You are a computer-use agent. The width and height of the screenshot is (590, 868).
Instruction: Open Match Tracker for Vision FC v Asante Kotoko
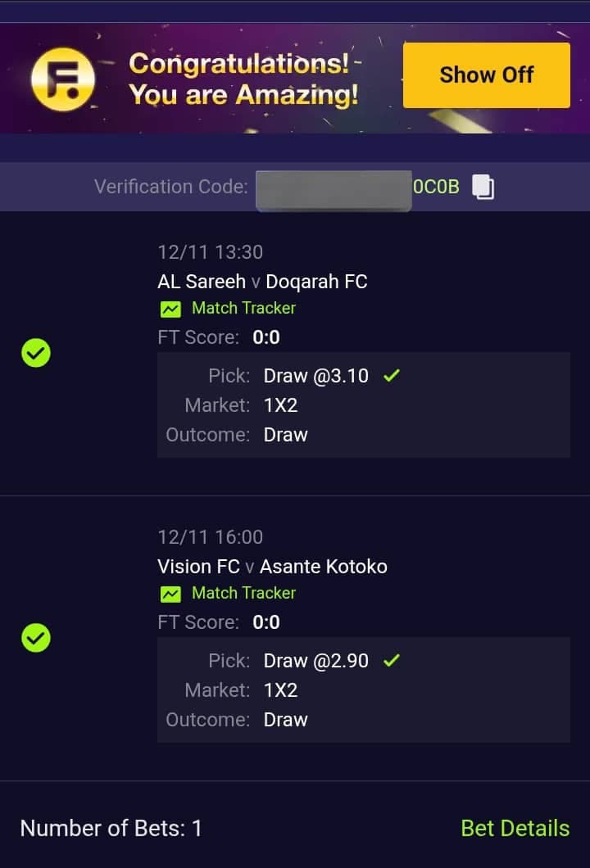[x=227, y=594]
